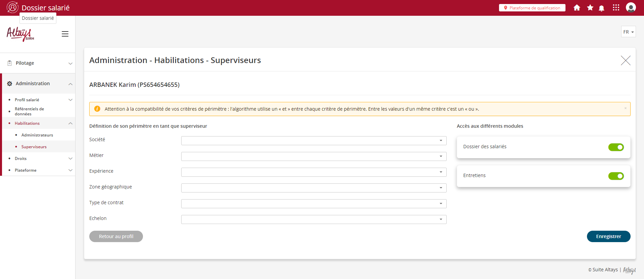
Task: Open Administrateurs in the sidebar
Action: [37, 135]
